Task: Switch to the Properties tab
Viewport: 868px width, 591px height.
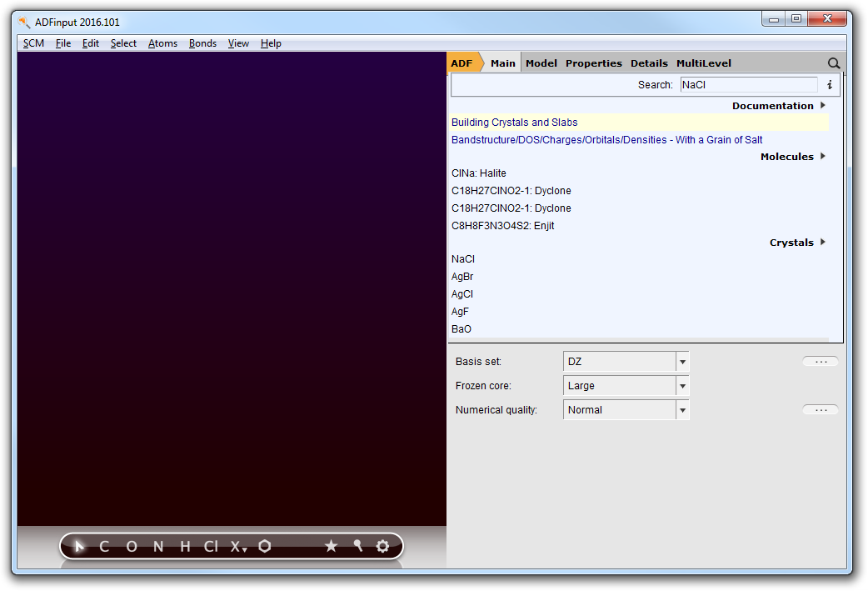Action: point(593,63)
